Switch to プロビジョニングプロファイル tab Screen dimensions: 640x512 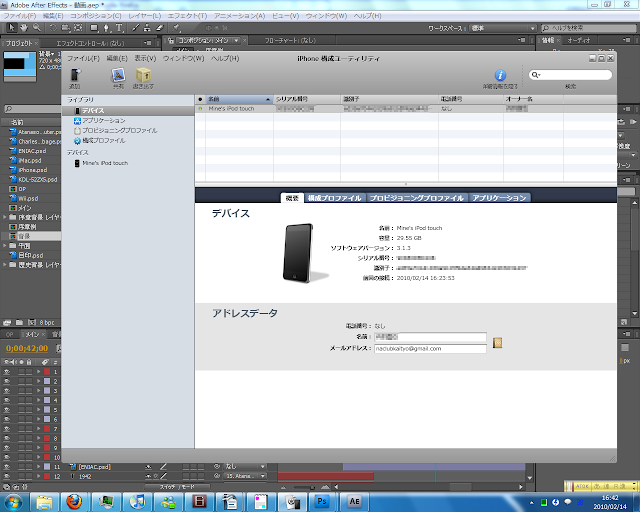pyautogui.click(x=417, y=198)
